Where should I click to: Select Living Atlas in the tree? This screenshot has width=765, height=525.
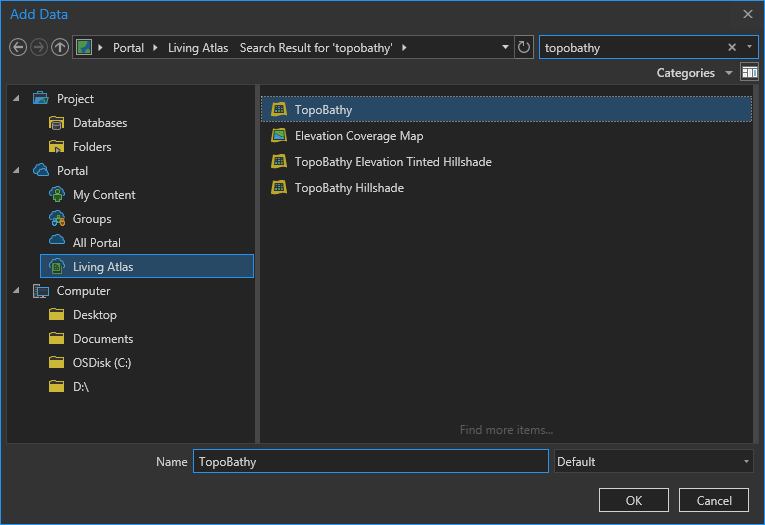pyautogui.click(x=147, y=266)
